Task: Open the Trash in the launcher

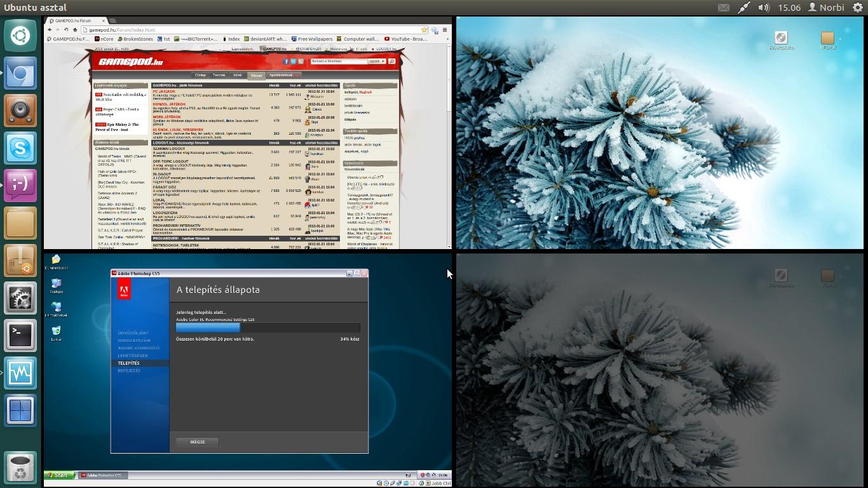Action: click(x=20, y=468)
